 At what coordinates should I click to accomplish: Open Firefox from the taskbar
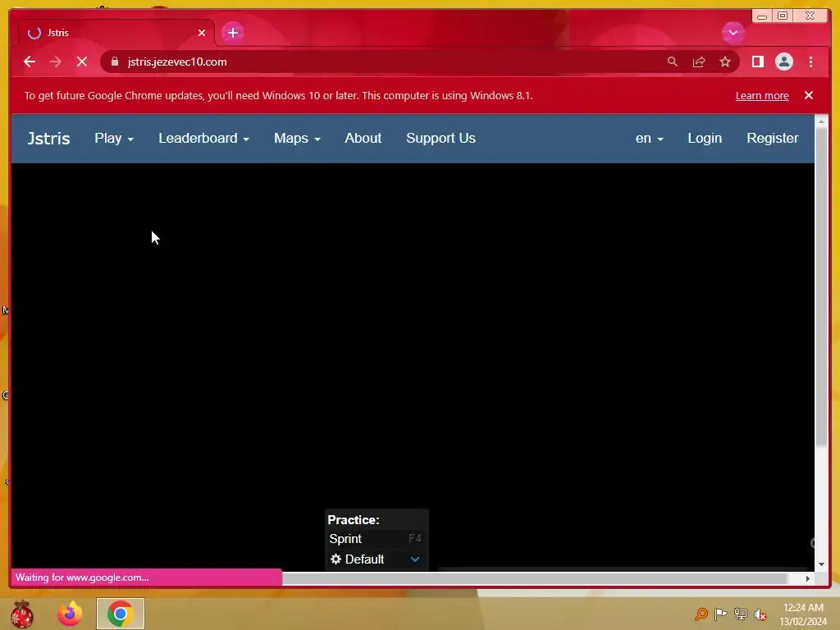click(x=70, y=614)
